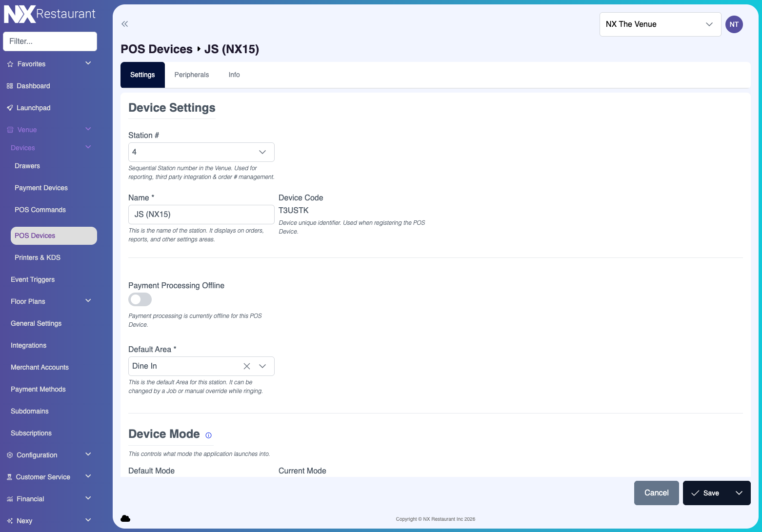The width and height of the screenshot is (762, 532).
Task: Open the Favorites star section
Action: pos(31,64)
